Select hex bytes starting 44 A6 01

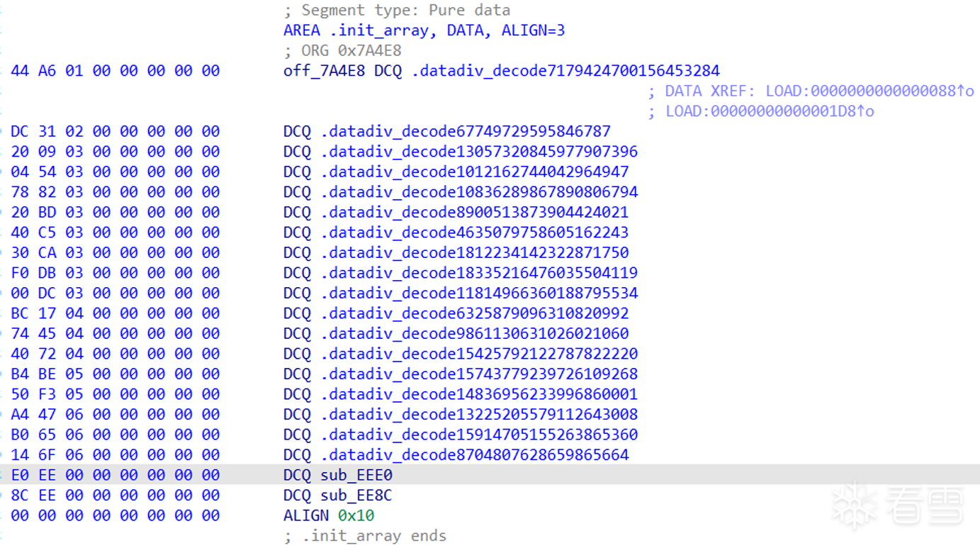point(116,71)
